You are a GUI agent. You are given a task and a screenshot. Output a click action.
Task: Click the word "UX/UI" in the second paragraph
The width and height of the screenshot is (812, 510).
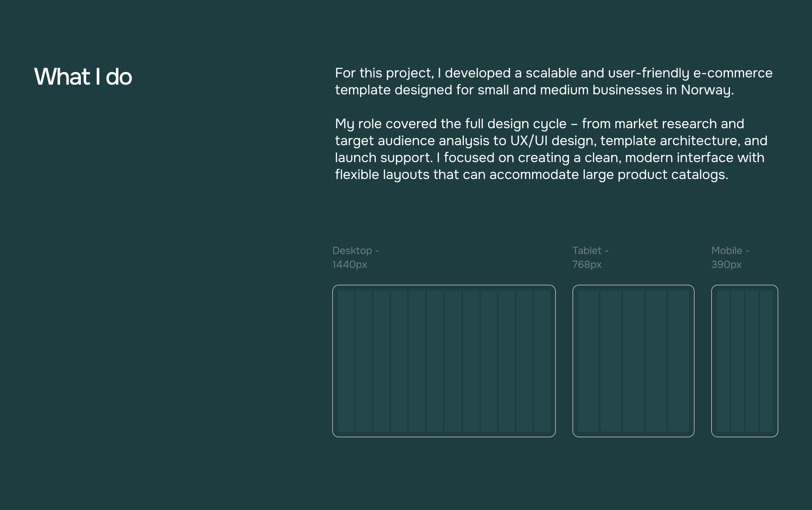(529, 141)
